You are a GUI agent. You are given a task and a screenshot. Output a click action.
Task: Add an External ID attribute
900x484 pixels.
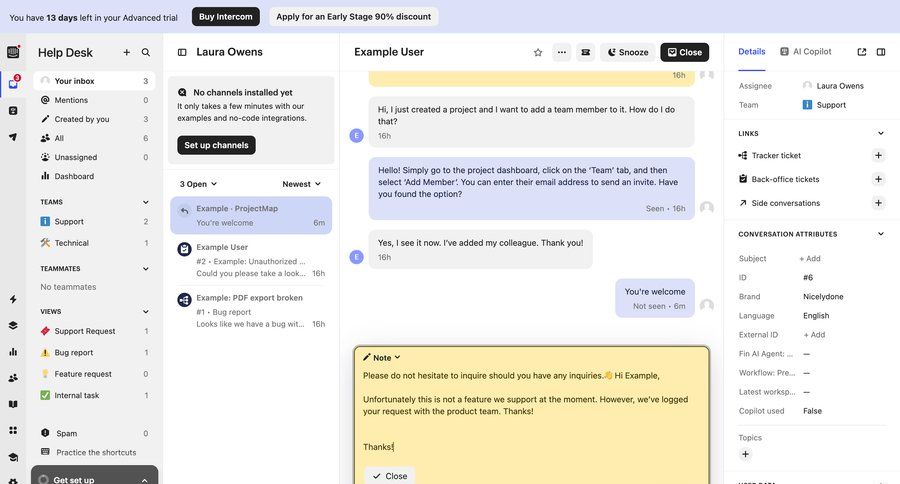point(814,335)
